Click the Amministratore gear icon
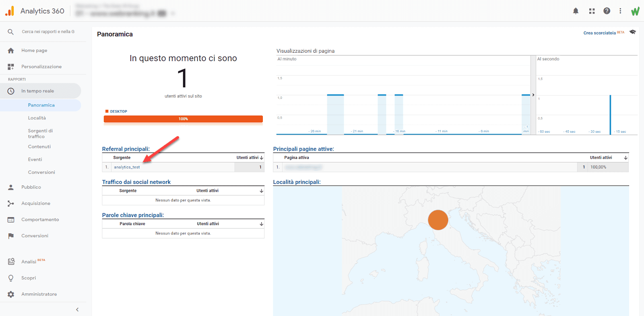The height and width of the screenshot is (316, 644). coord(11,294)
